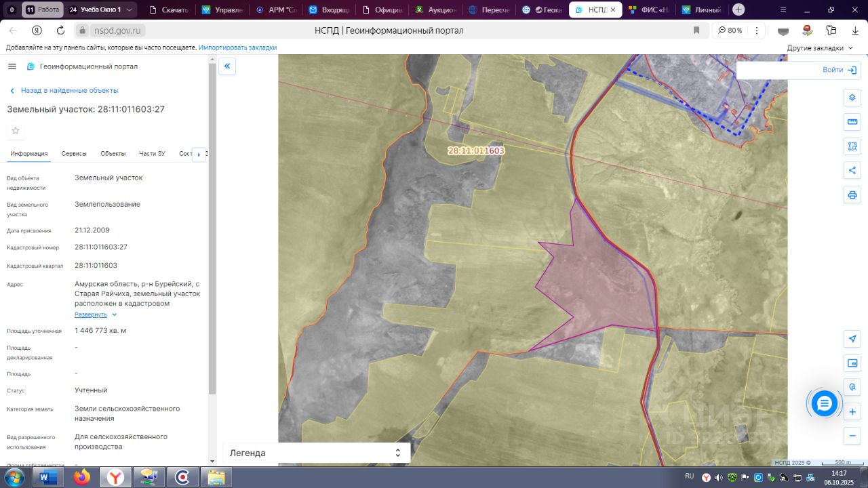This screenshot has width=868, height=488.
Task: Add the land plot to favorites with the star
Action: tap(16, 130)
